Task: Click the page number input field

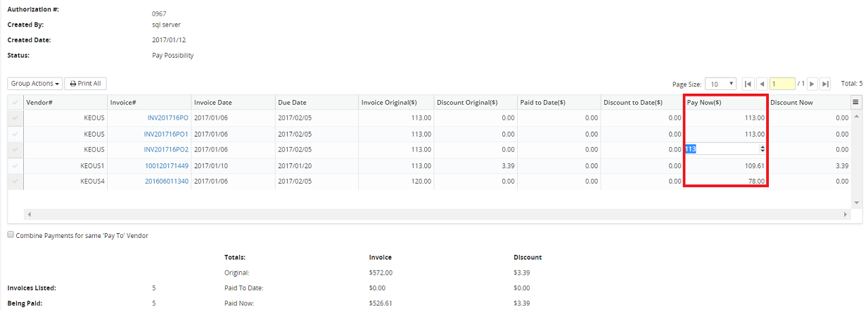Action: pos(782,84)
